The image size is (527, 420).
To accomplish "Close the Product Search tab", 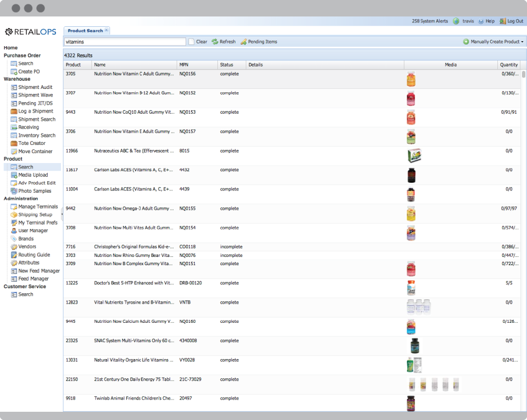I will pyautogui.click(x=106, y=30).
